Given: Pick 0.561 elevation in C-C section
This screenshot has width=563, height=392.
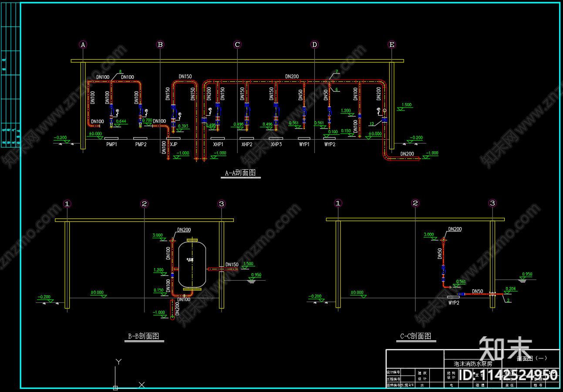Looking at the screenshot, I should [461, 282].
